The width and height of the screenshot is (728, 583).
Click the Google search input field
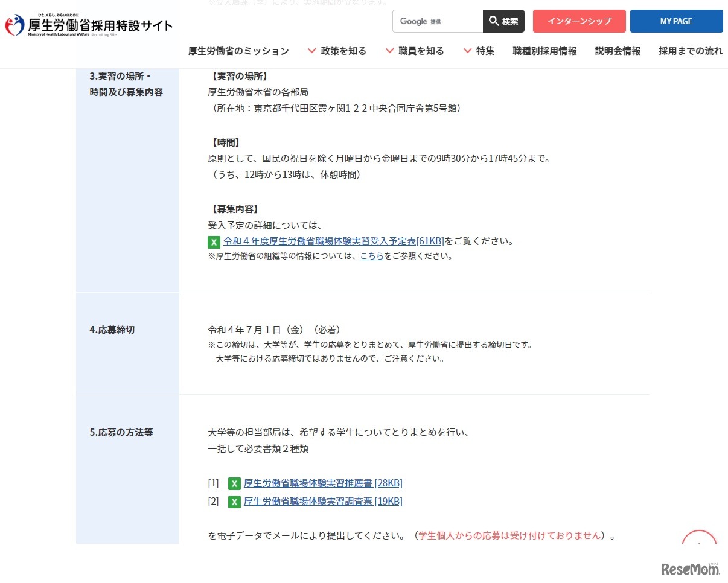[438, 21]
